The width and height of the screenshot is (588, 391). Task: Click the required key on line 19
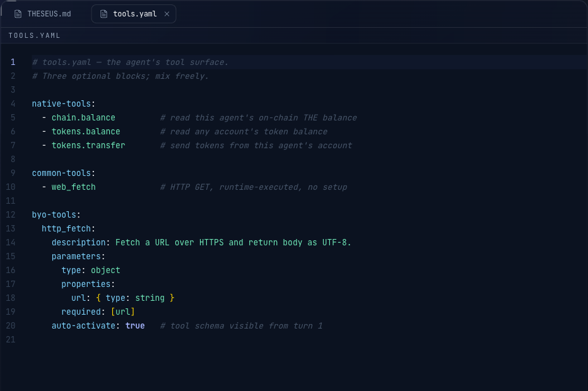[x=81, y=312]
